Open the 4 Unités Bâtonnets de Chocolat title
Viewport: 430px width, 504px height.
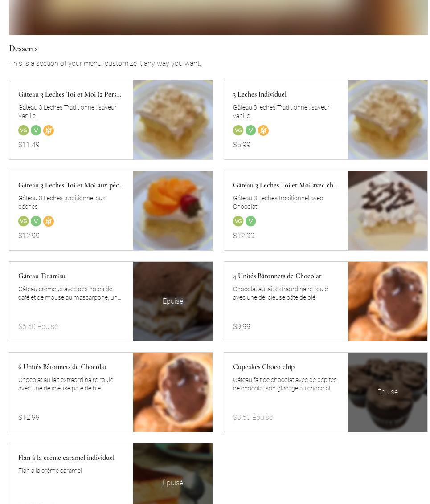coord(277,276)
